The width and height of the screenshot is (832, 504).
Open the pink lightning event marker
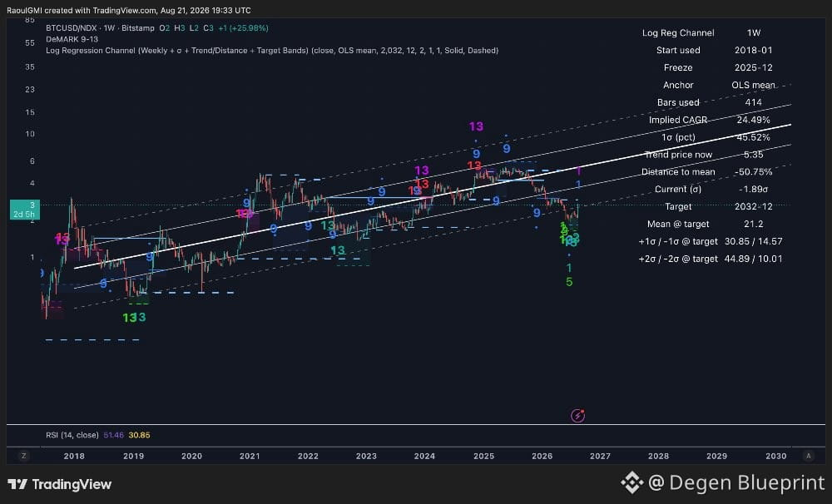(x=577, y=415)
